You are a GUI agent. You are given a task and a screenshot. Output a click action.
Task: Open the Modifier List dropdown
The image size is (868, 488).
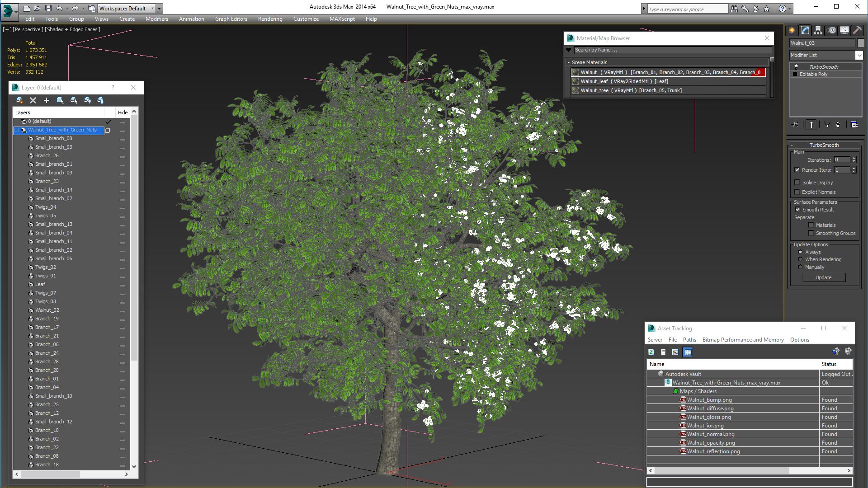click(x=859, y=55)
